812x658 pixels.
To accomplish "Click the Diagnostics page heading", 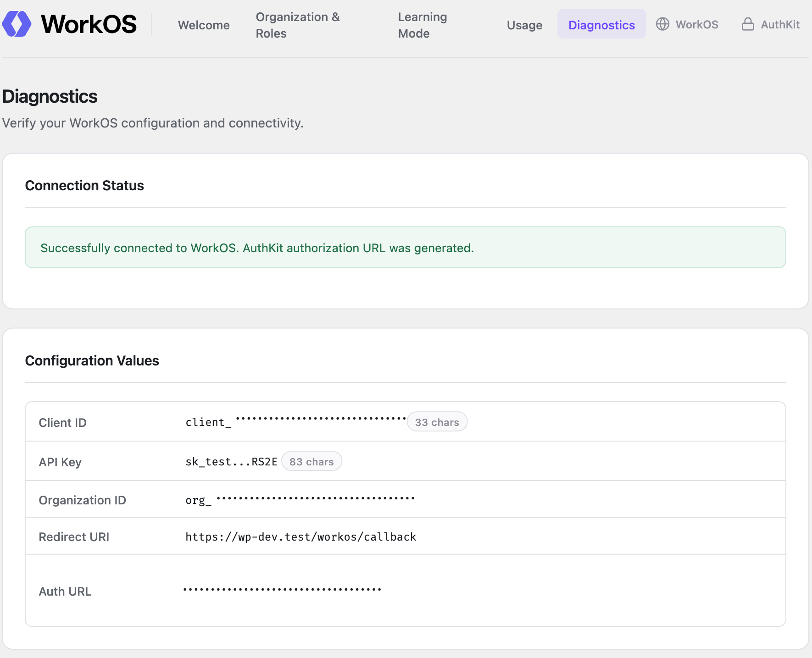I will coord(50,96).
